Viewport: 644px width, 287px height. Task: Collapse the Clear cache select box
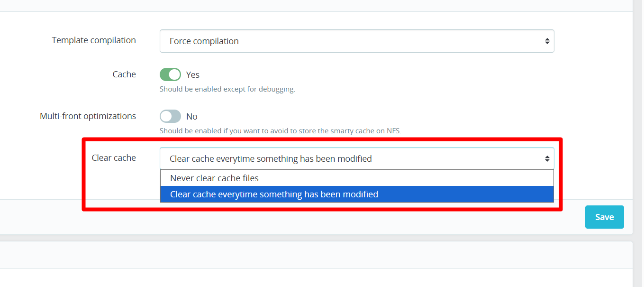(357, 158)
